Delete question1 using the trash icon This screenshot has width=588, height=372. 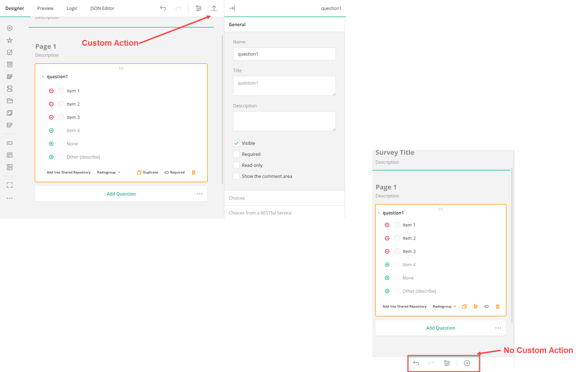[x=193, y=172]
